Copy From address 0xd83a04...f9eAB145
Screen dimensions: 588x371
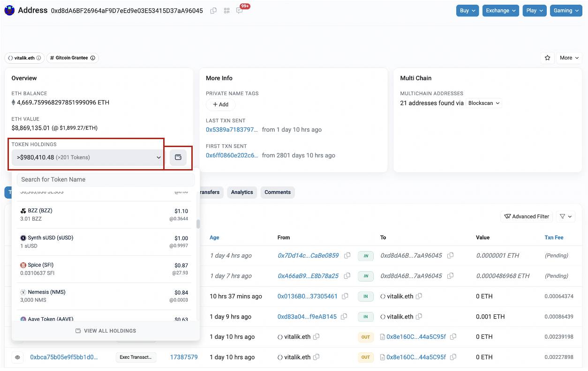click(344, 317)
